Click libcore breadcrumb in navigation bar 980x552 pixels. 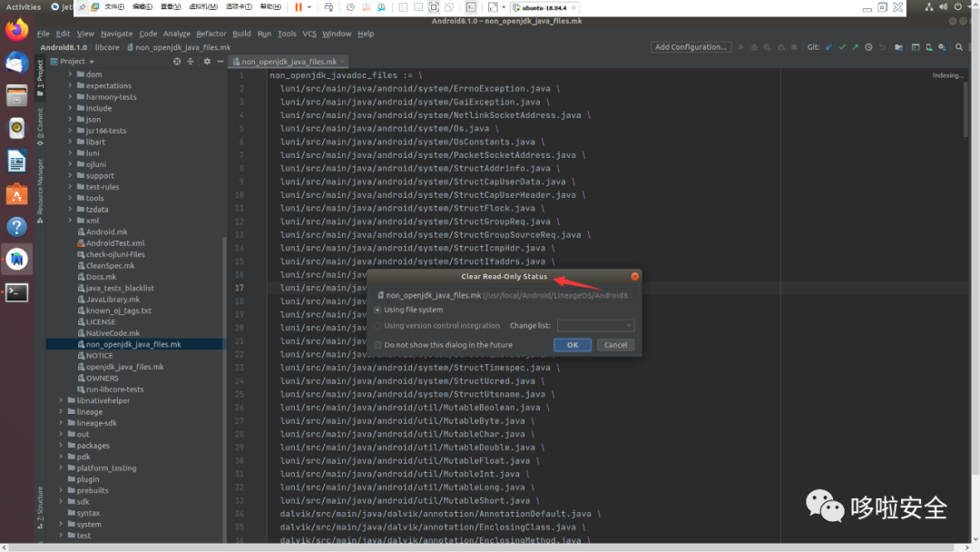107,47
